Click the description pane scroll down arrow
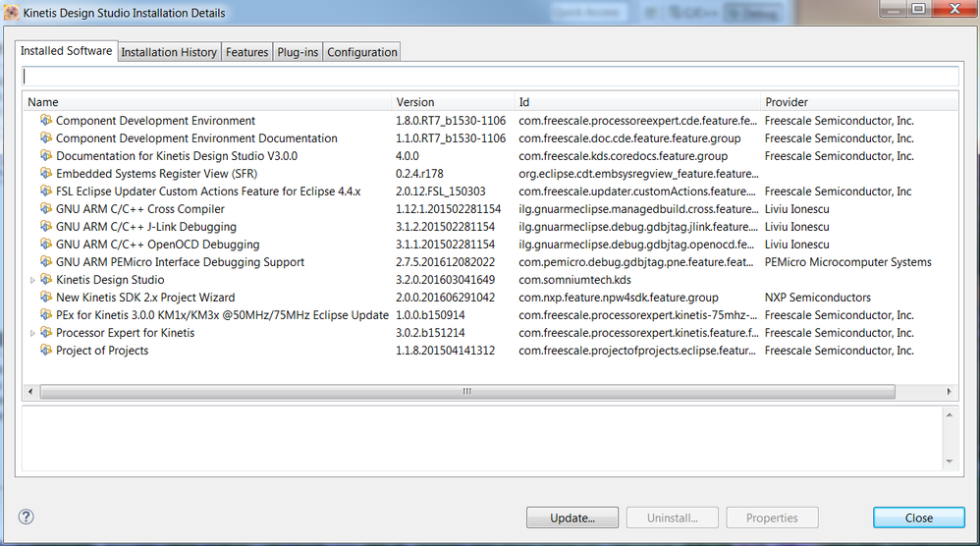The image size is (980, 546). [x=950, y=462]
